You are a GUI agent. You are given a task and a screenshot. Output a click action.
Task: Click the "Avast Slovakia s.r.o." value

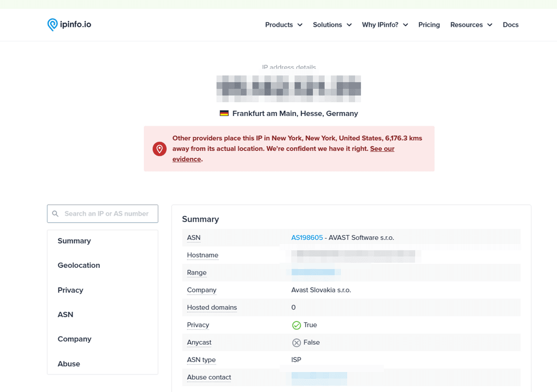(321, 290)
